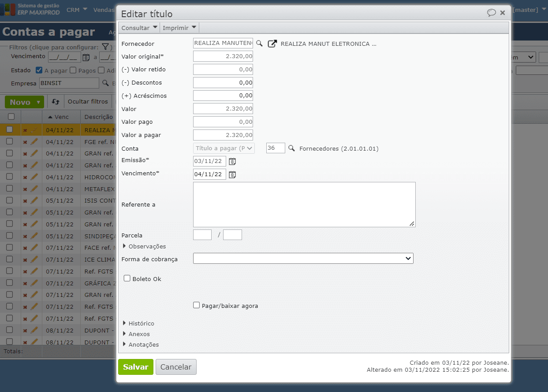The image size is (548, 392).
Task: Open Consultar menu in dialog
Action: tap(139, 28)
